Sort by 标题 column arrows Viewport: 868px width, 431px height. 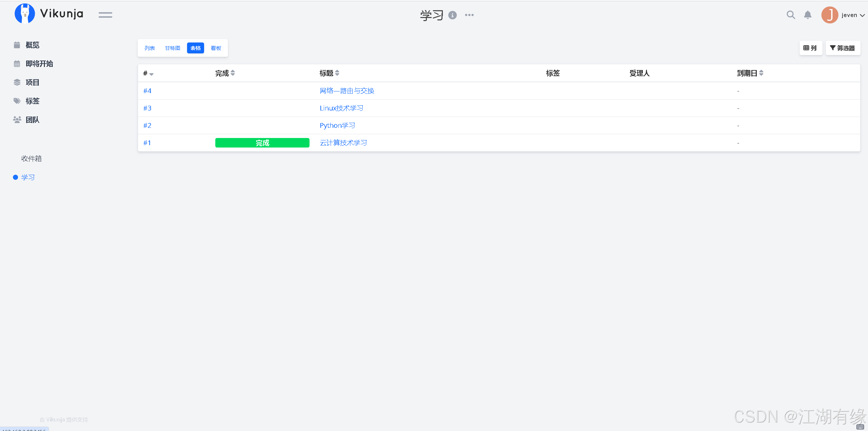pos(337,73)
